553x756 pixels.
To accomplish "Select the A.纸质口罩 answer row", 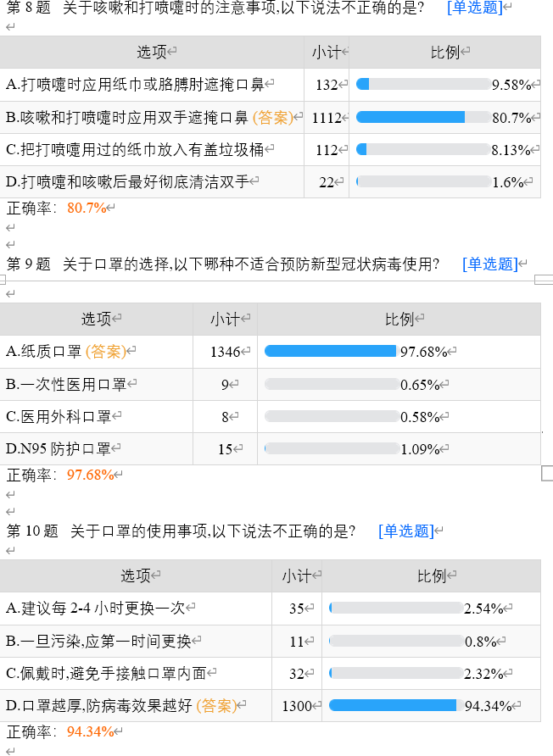I will coord(64,352).
